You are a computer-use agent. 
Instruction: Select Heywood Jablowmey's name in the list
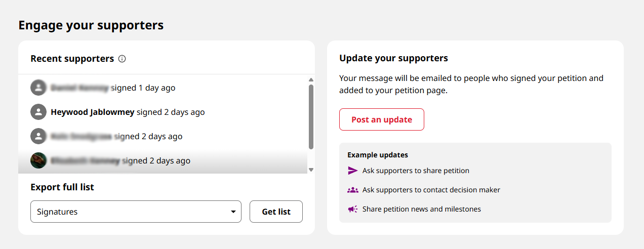point(93,112)
